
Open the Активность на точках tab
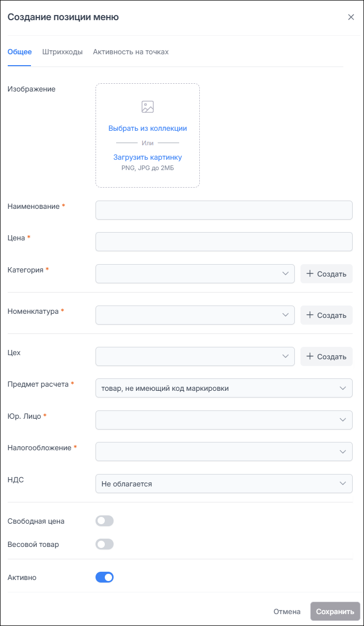131,52
